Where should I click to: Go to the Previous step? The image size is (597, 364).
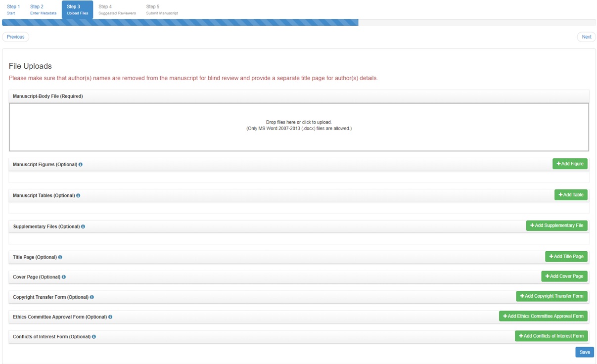pos(16,37)
